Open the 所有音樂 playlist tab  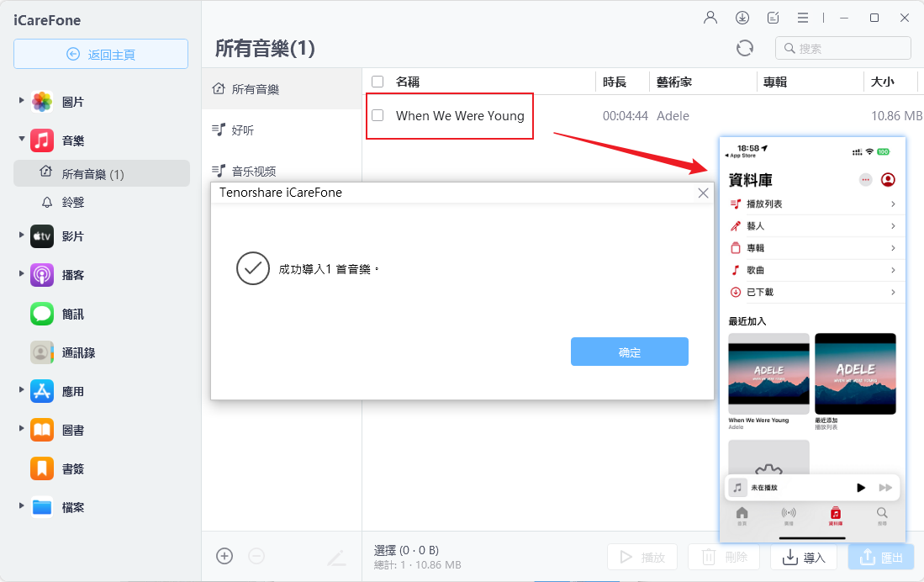(282, 89)
